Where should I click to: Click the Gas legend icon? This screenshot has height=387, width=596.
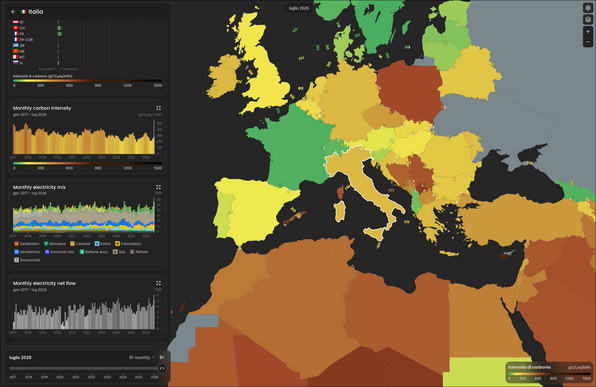(x=115, y=252)
